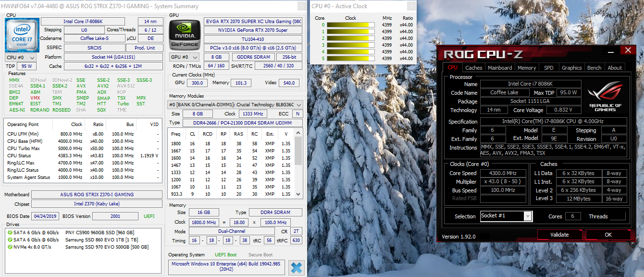
Task: Click the Core 3 clock bar
Action: pyautogui.click(x=350, y=45)
